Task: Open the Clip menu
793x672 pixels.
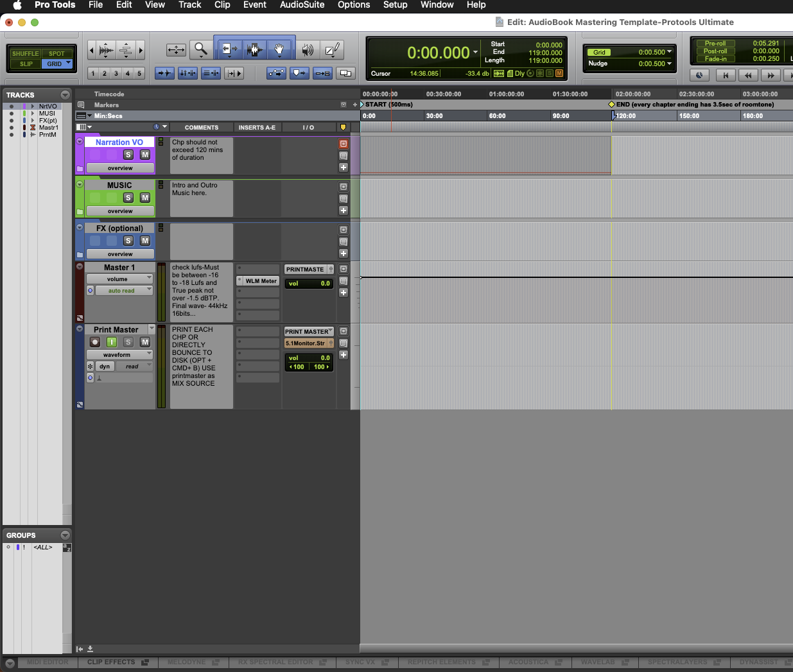Action: (x=222, y=5)
